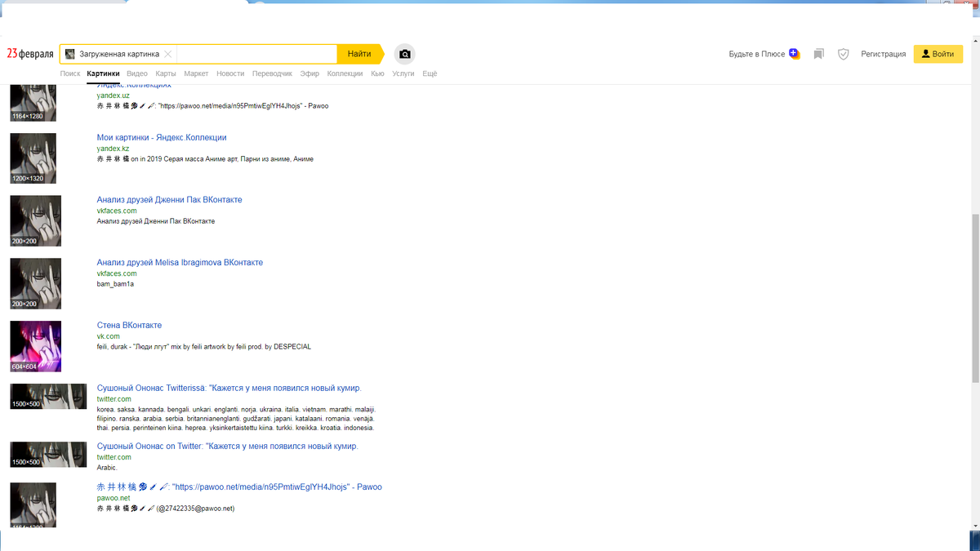The image size is (980, 551).
Task: Open the Коллекции tab
Action: [345, 73]
